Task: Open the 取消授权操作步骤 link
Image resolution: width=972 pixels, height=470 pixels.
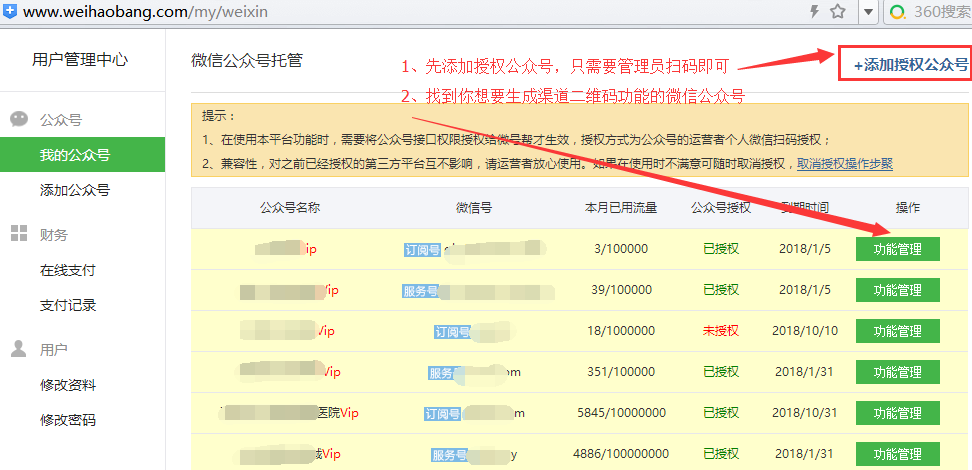Action: [844, 164]
